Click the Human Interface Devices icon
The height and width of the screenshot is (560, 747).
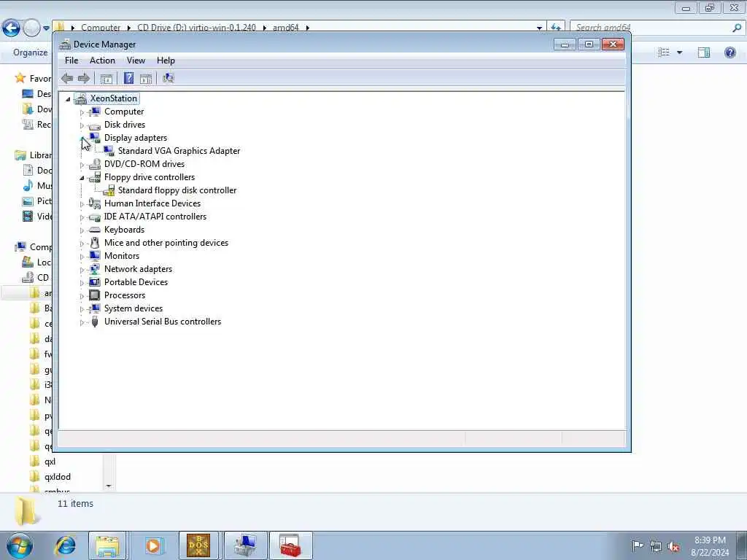coord(94,203)
